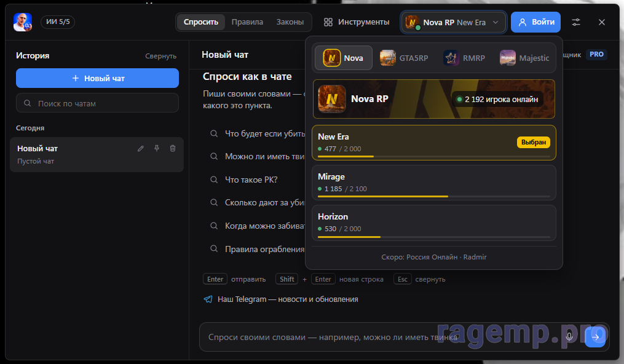624x364 pixels.
Task: Click the Инструменты grid icon
Action: coord(328,22)
